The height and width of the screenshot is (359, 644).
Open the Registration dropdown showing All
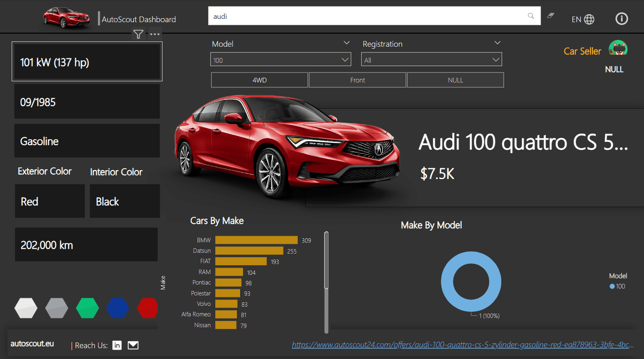tap(432, 60)
